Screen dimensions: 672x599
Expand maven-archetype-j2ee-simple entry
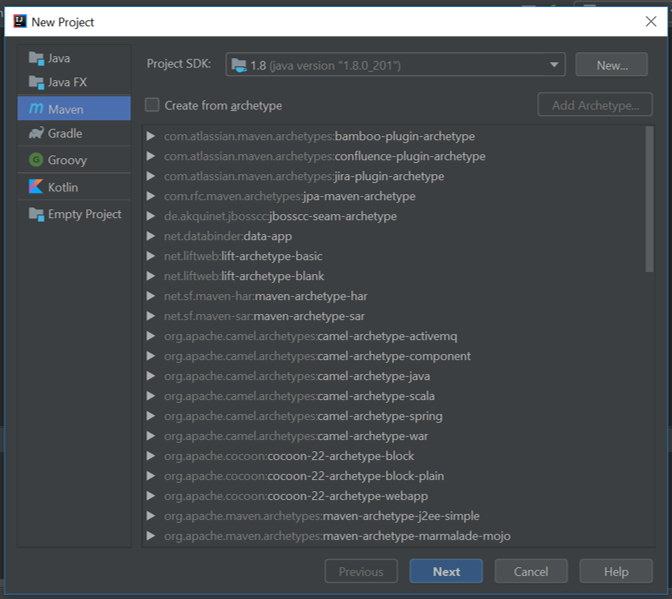[150, 516]
